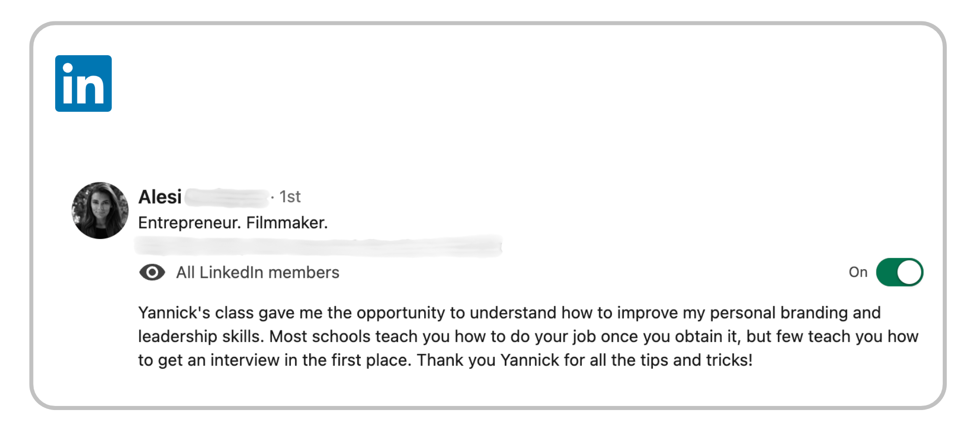Click the white knob of the toggle
Screen dimensions: 980x432
(910, 272)
